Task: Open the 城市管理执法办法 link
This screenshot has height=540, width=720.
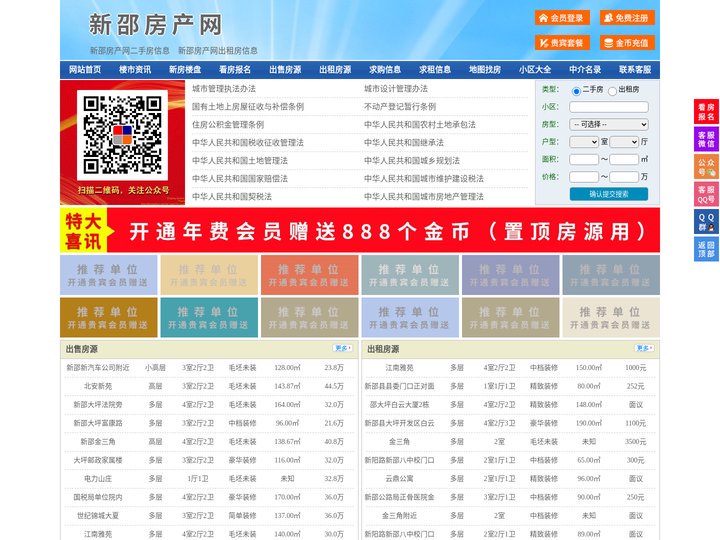Action: coord(224,89)
